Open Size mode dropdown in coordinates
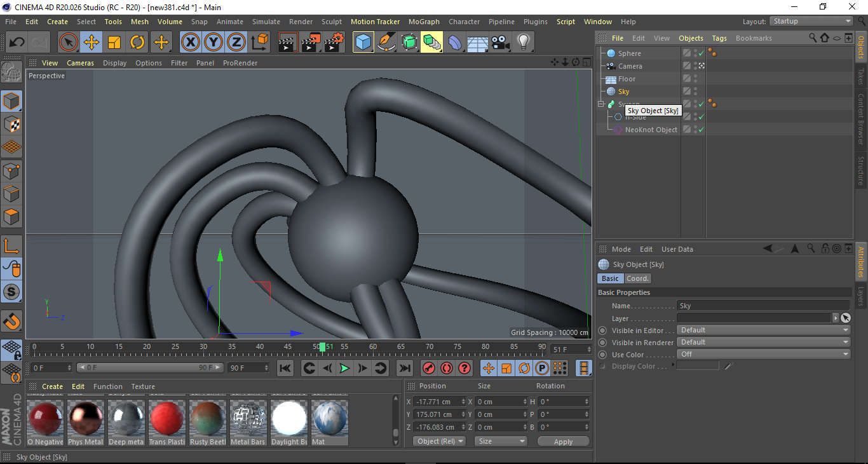Screen dimensions: 868x464 click(x=501, y=441)
